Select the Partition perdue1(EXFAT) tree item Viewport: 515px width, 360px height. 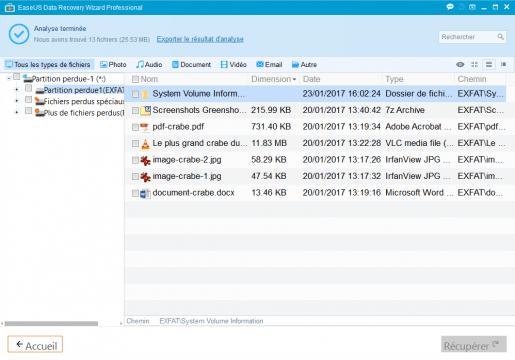84,90
